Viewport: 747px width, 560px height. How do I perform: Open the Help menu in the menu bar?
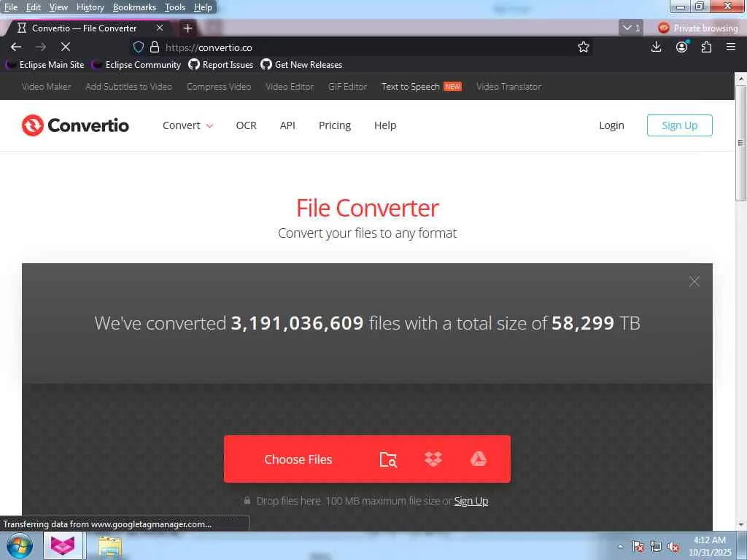coord(203,7)
